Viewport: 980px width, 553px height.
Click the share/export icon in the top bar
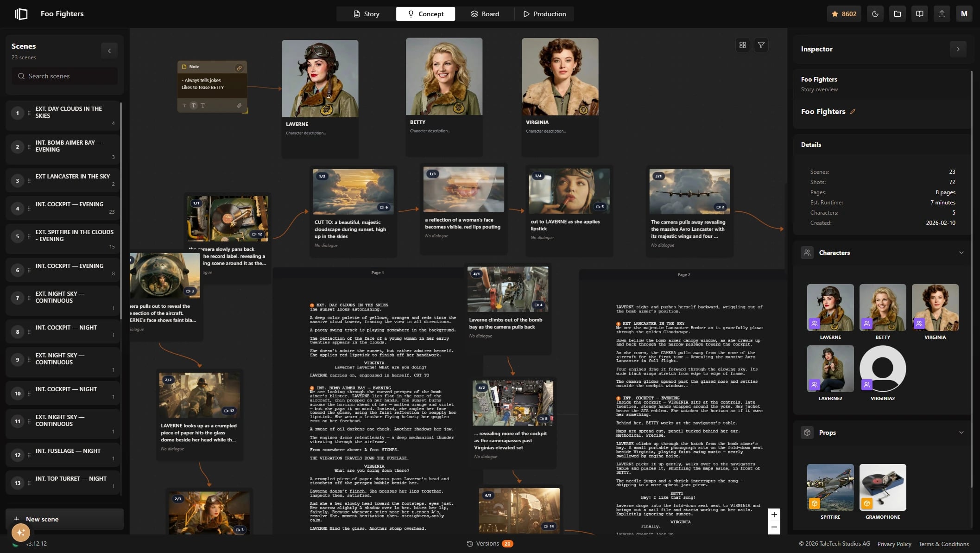point(942,13)
